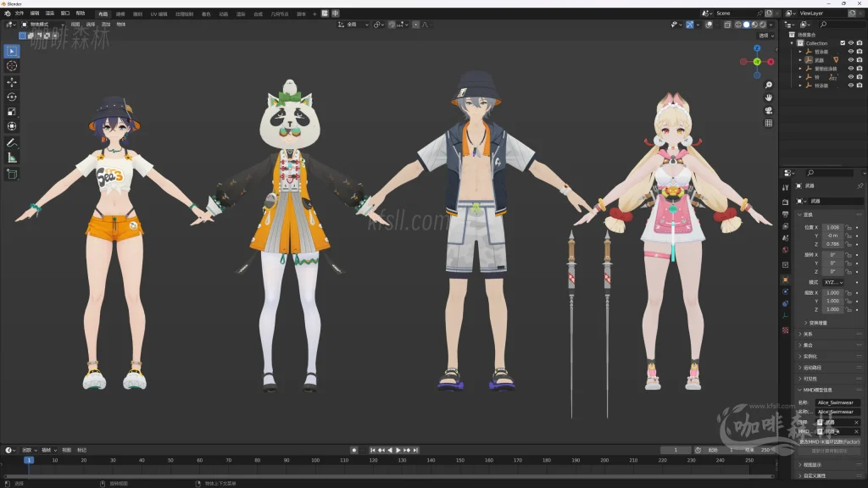Open the checkered Texture properties tab
This screenshot has height=488, width=868.
click(785, 330)
